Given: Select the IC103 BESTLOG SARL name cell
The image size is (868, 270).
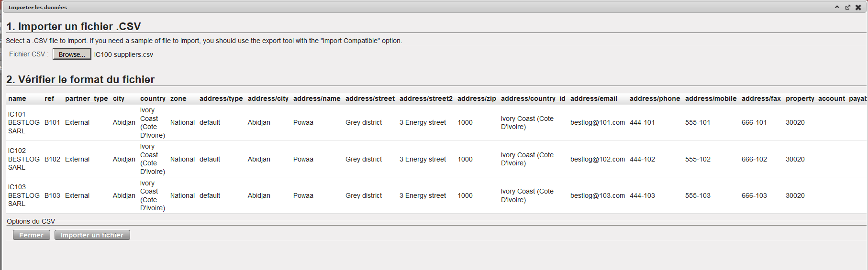Looking at the screenshot, I should coord(23,195).
